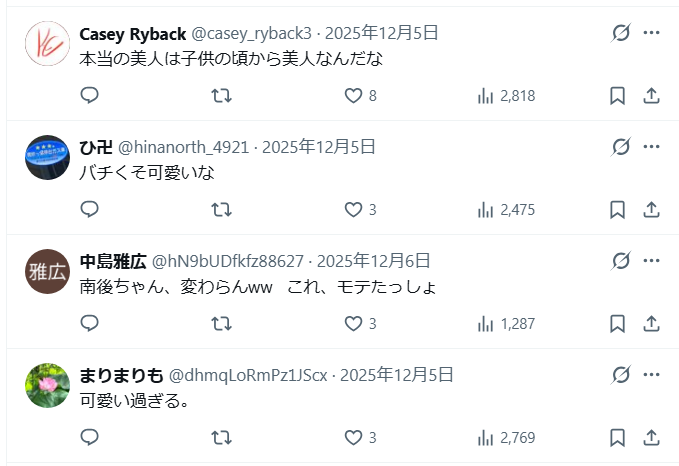Share the tweet by 中島雅広

(651, 324)
